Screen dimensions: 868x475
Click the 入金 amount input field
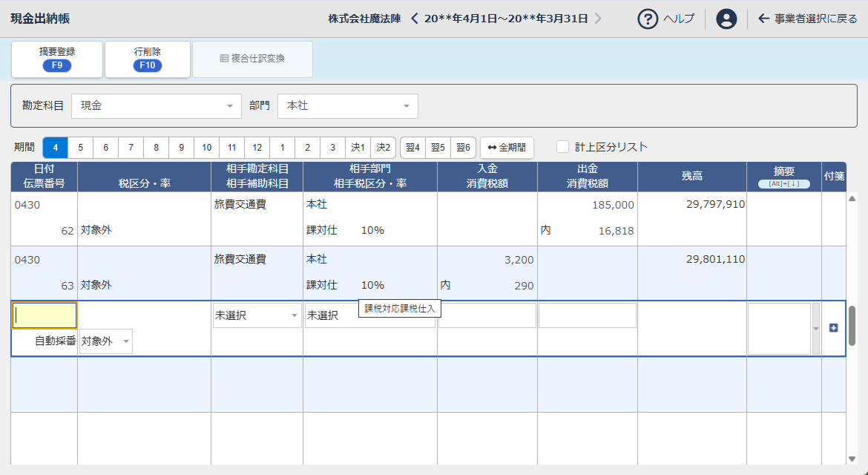(487, 315)
